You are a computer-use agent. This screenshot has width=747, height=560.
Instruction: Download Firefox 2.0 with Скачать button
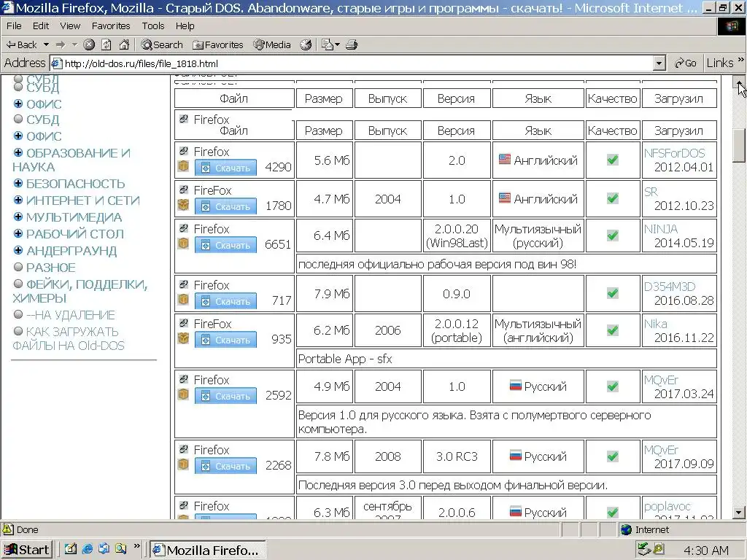(x=225, y=168)
